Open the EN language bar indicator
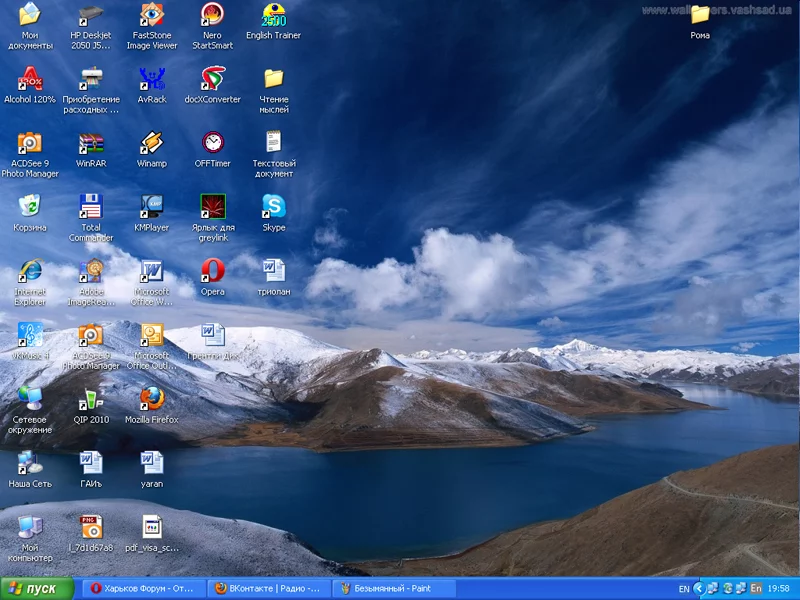Screen dimensions: 800x600 (x=684, y=589)
